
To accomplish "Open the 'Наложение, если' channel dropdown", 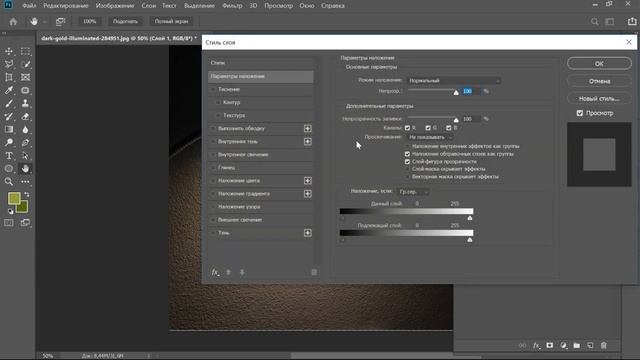I will pyautogui.click(x=413, y=191).
